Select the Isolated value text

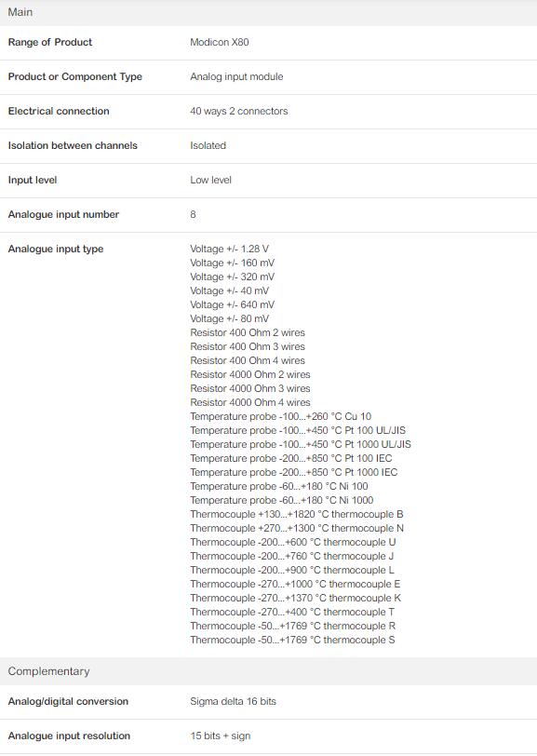coord(208,145)
